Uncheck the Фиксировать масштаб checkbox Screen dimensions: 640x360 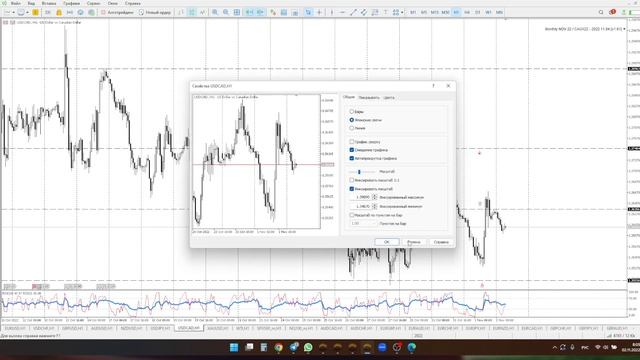(351, 189)
